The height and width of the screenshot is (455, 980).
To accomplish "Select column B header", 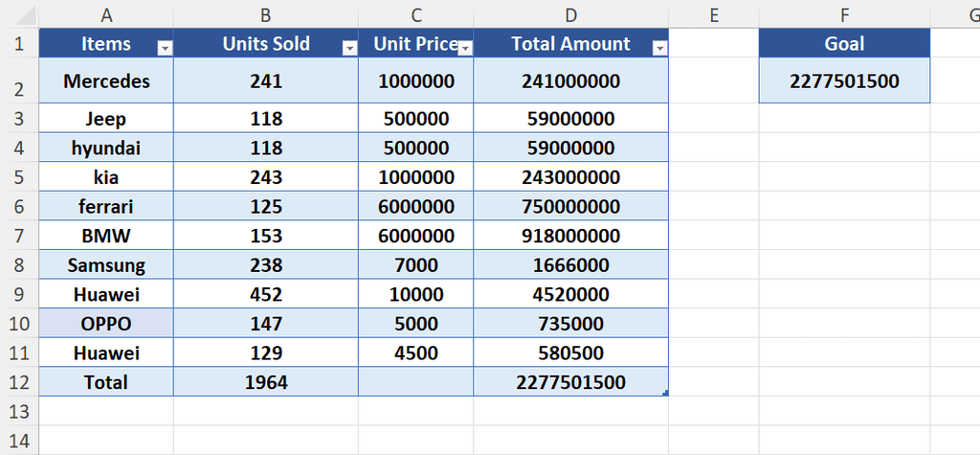I will click(266, 15).
